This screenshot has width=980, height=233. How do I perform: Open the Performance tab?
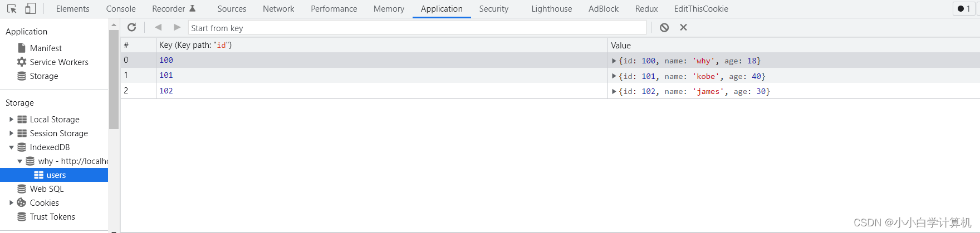pyautogui.click(x=334, y=9)
